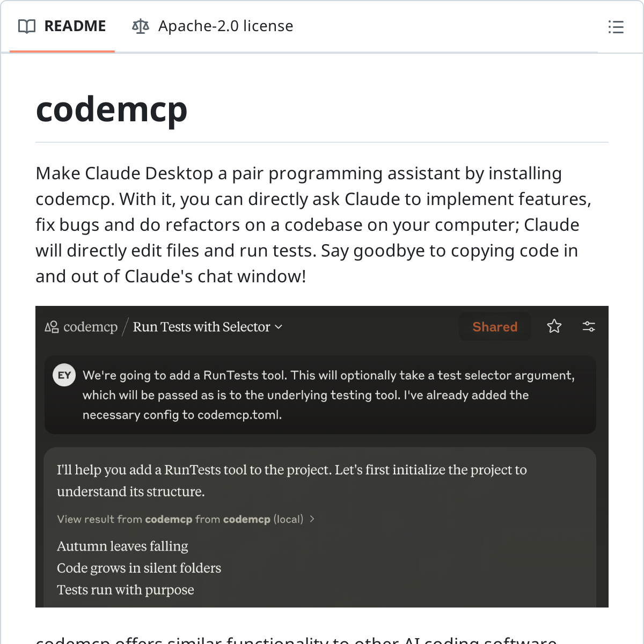
Task: Click the codemcp main heading
Action: pyautogui.click(x=112, y=109)
